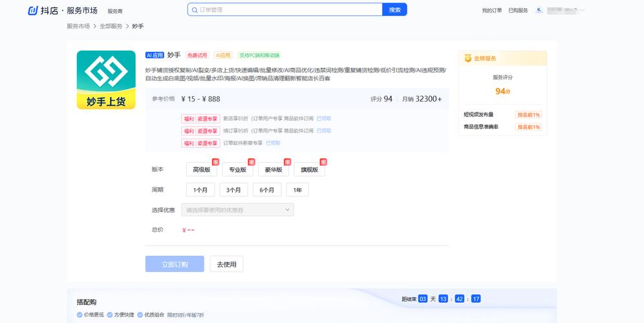
Task: Click 福利 渠道专享 tag for 新店享85折
Action: coord(201,119)
